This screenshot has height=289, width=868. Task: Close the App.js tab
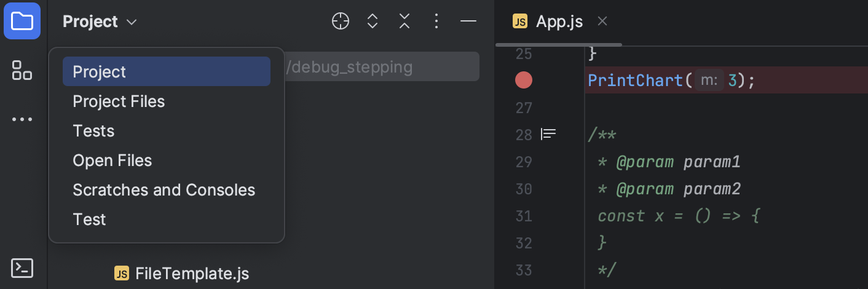pyautogui.click(x=602, y=22)
